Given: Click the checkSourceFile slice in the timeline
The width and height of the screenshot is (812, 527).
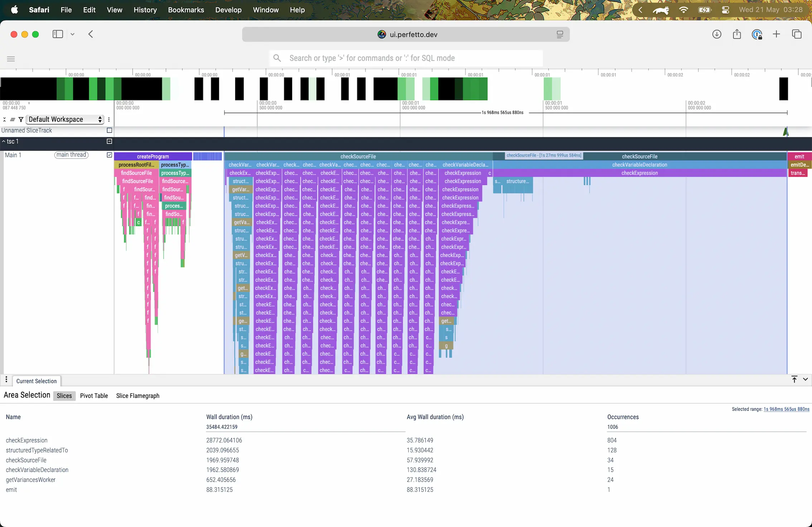Looking at the screenshot, I should coord(358,156).
